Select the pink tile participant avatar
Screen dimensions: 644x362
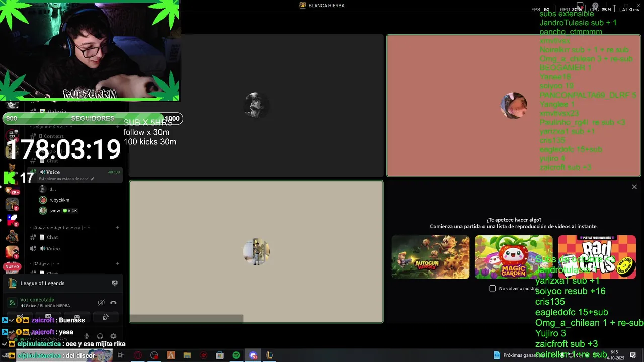(514, 106)
